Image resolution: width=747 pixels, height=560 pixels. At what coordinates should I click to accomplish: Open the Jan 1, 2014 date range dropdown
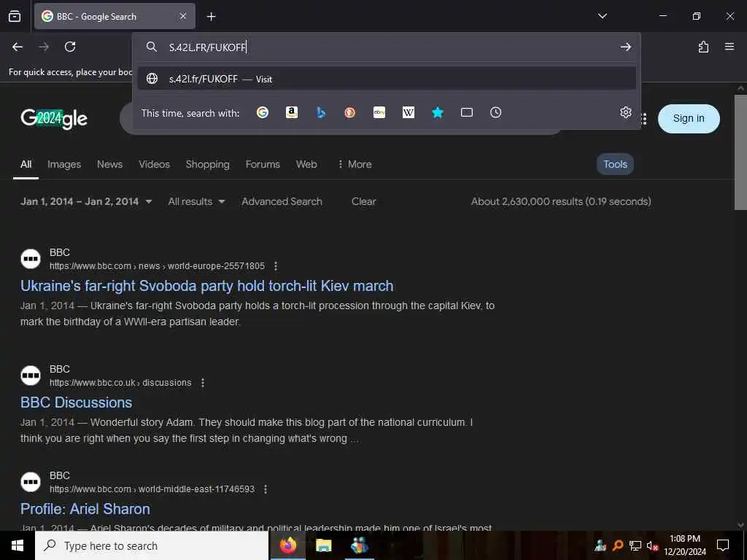pyautogui.click(x=86, y=201)
